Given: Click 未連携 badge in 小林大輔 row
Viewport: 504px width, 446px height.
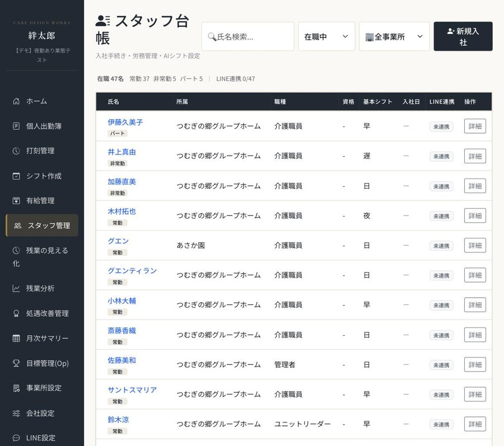Looking at the screenshot, I should 441,306.
